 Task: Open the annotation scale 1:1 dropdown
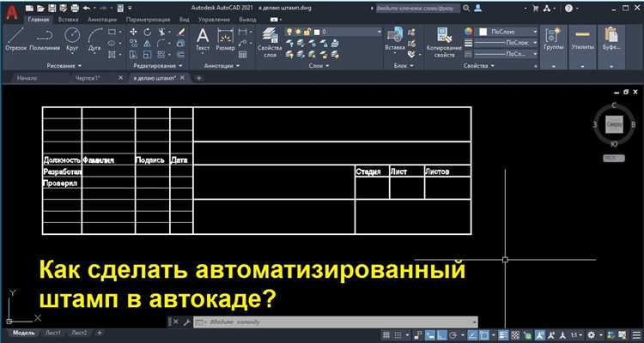coord(576,334)
